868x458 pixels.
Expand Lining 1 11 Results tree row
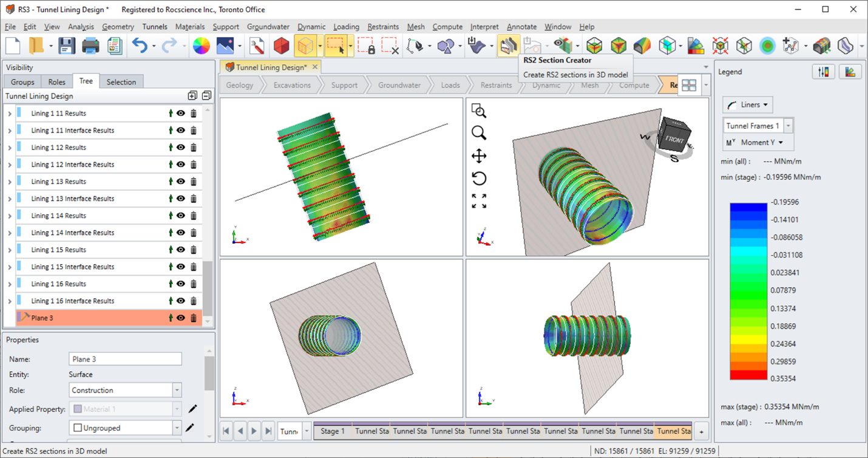10,114
